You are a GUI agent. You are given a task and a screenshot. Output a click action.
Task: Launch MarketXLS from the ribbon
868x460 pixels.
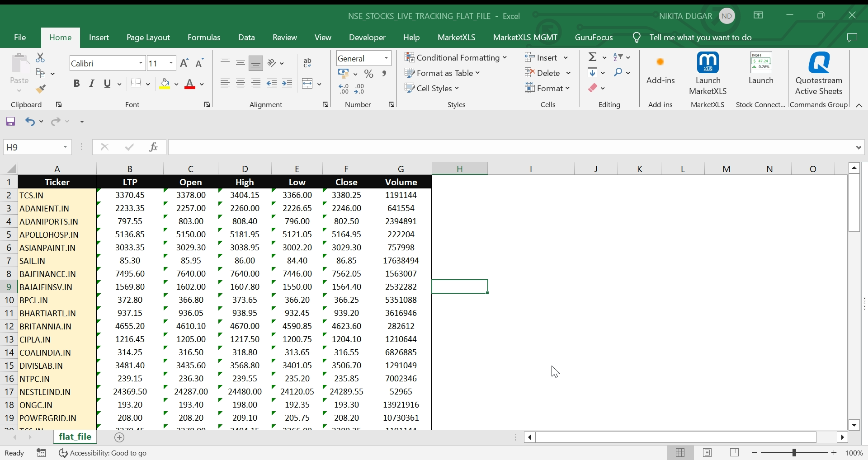click(708, 73)
